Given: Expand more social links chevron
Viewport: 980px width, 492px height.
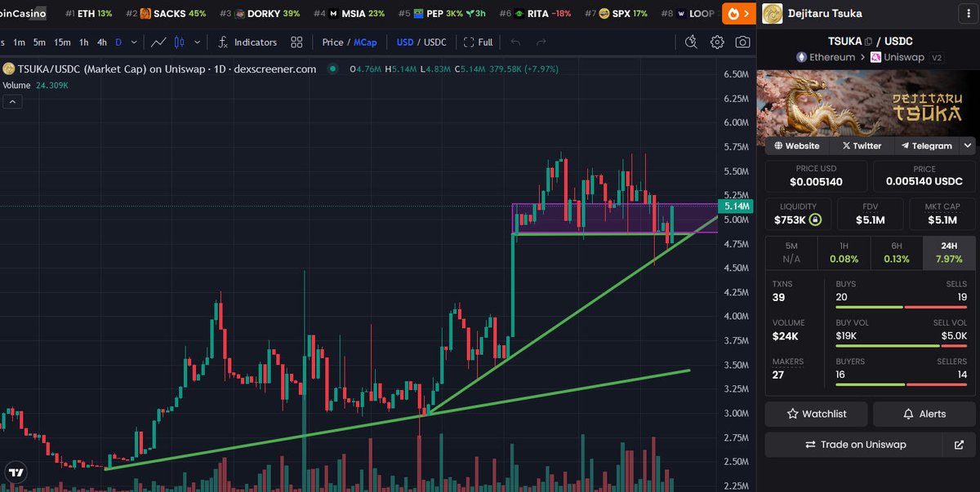Looking at the screenshot, I should [968, 145].
